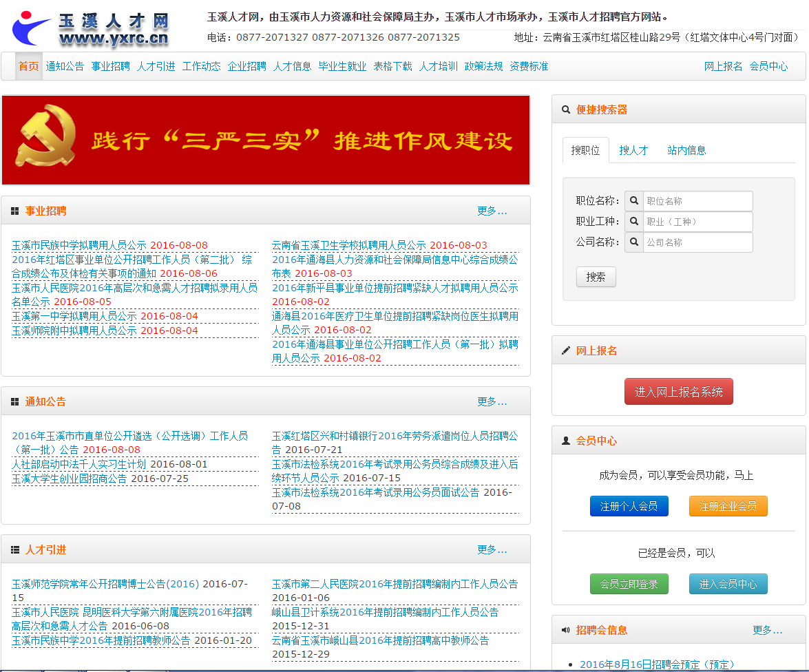Open 人才培训 navigation item
Viewport: 809px width, 672px height.
438,66
